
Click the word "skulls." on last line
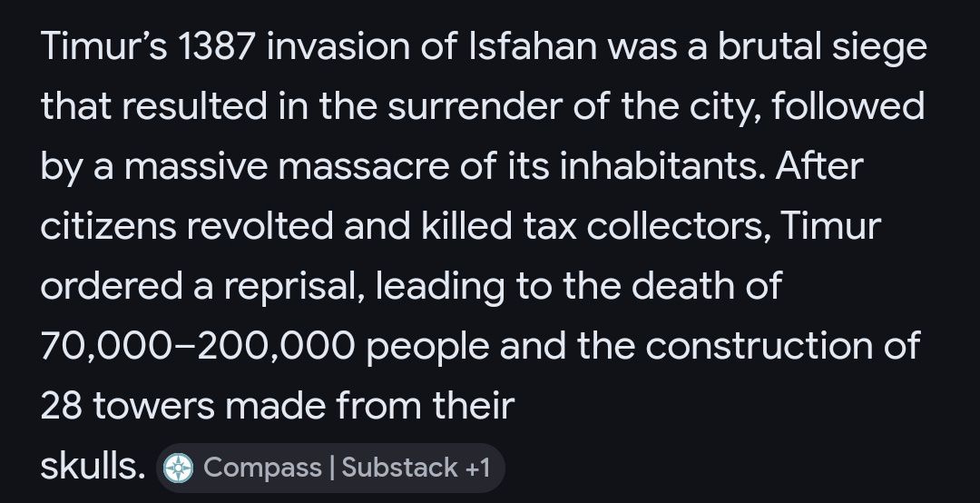[x=93, y=468]
